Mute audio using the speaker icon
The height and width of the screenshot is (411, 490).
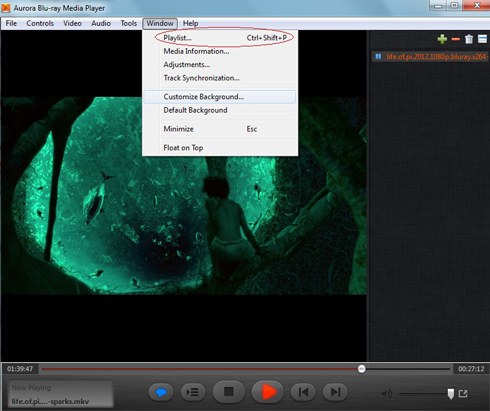point(387,394)
